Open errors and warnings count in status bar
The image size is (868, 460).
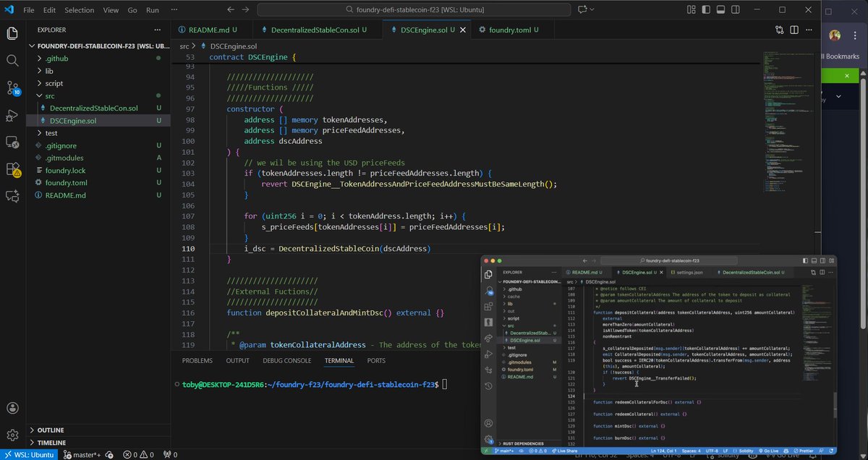[137, 454]
